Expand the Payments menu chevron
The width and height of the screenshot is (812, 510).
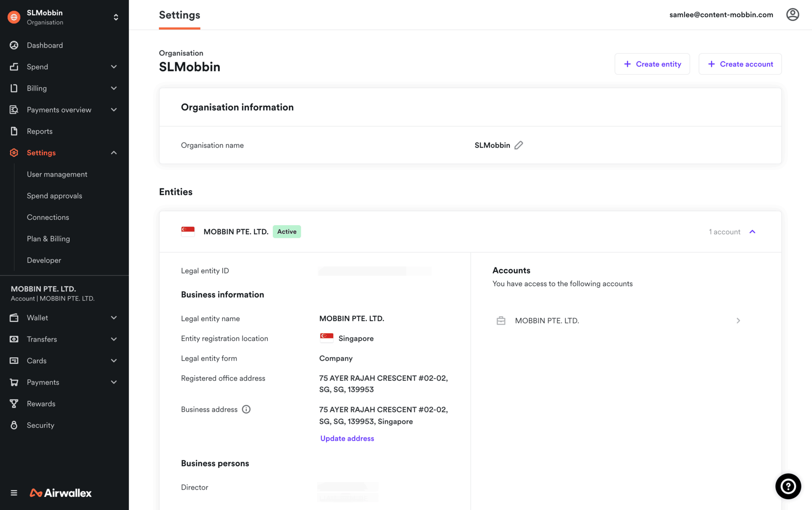[x=114, y=382]
